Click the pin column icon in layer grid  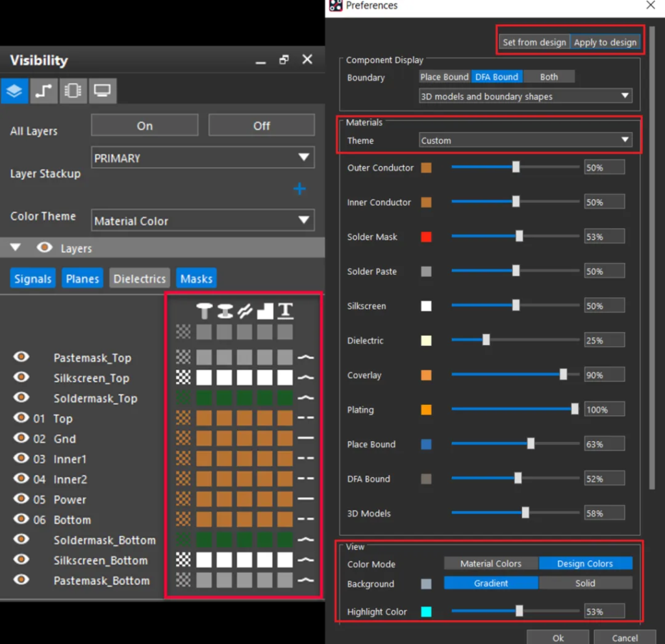click(x=204, y=311)
